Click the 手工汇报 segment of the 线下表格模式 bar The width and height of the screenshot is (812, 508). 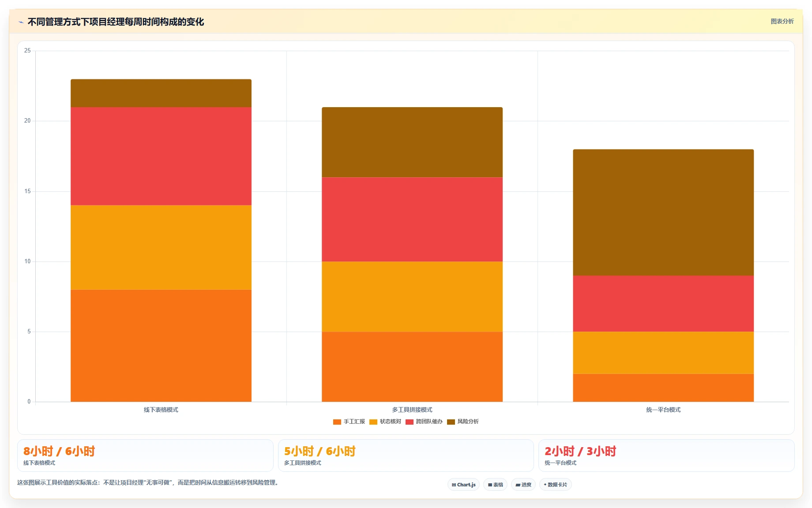(161, 346)
